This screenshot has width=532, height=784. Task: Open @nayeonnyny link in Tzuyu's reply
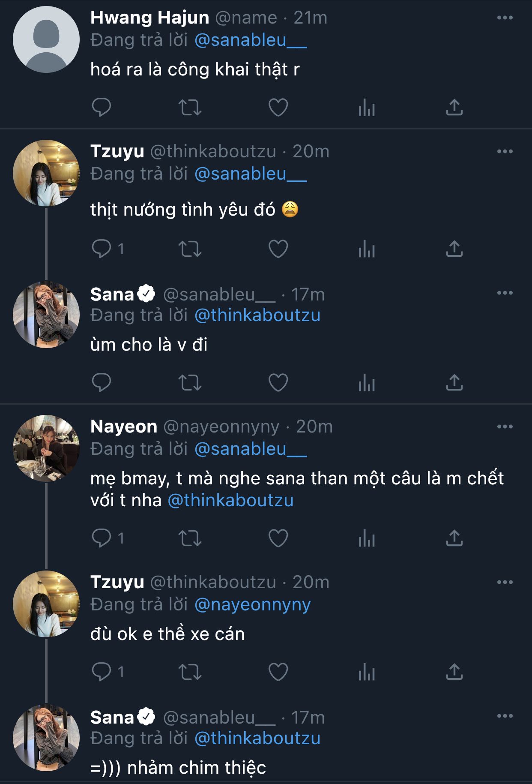coord(252,604)
